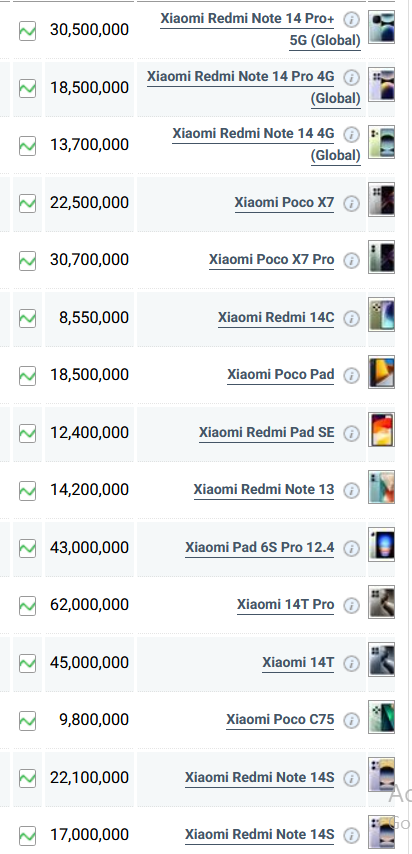Click the Xiaomi Poco X7 Pro thumbnail

pyautogui.click(x=381, y=257)
